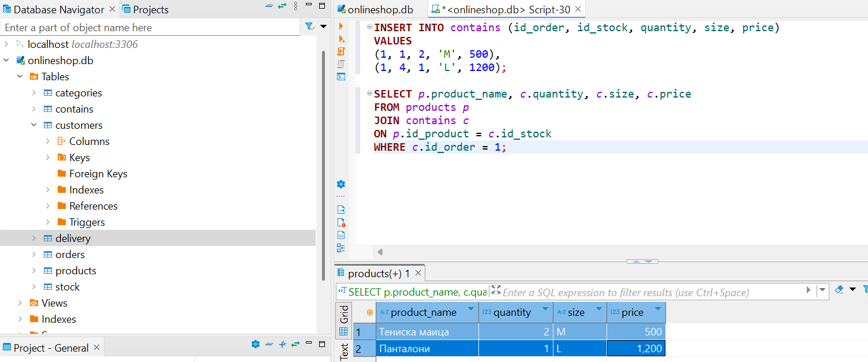Expand the orders table node

click(x=34, y=255)
